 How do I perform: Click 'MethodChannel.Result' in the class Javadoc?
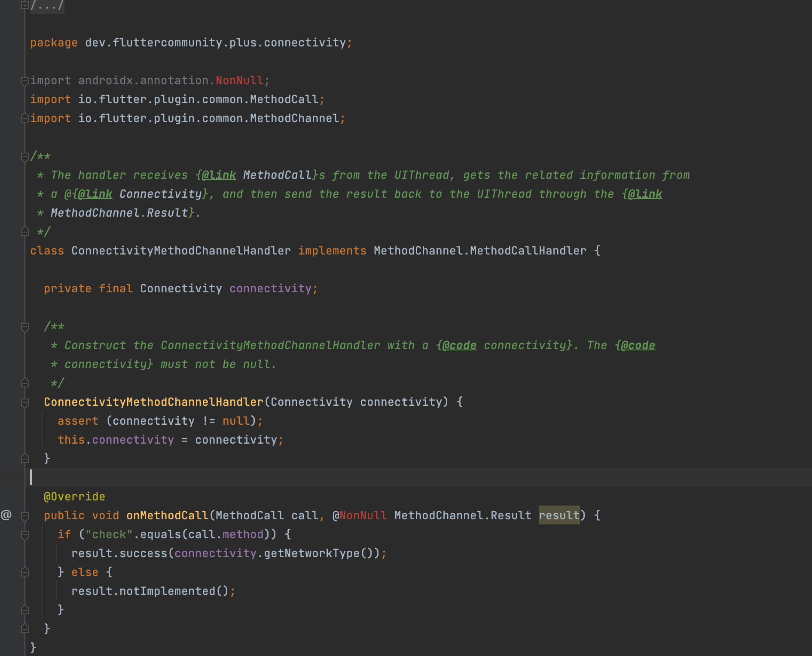(119, 213)
